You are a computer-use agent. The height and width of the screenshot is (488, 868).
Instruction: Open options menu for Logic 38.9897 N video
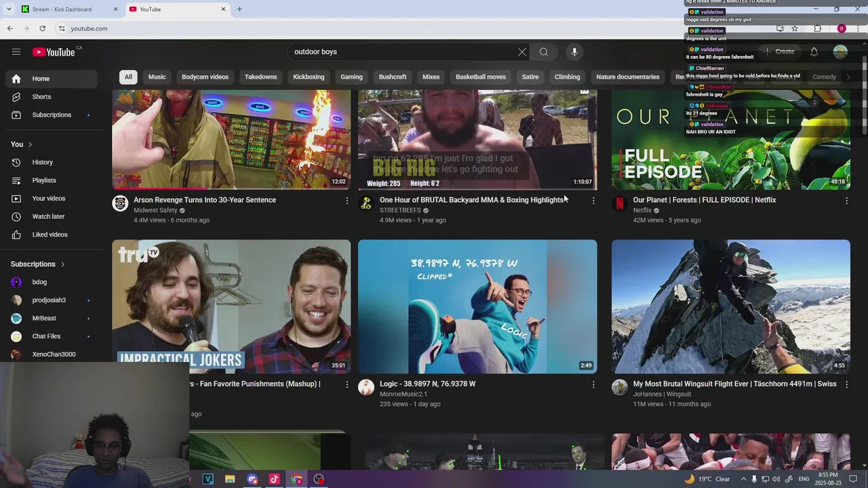coord(593,384)
